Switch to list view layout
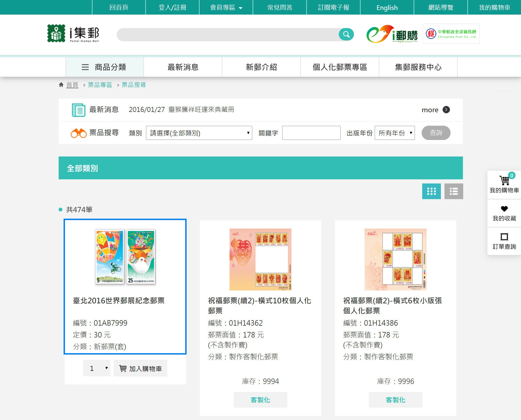521x420 pixels. (x=453, y=191)
